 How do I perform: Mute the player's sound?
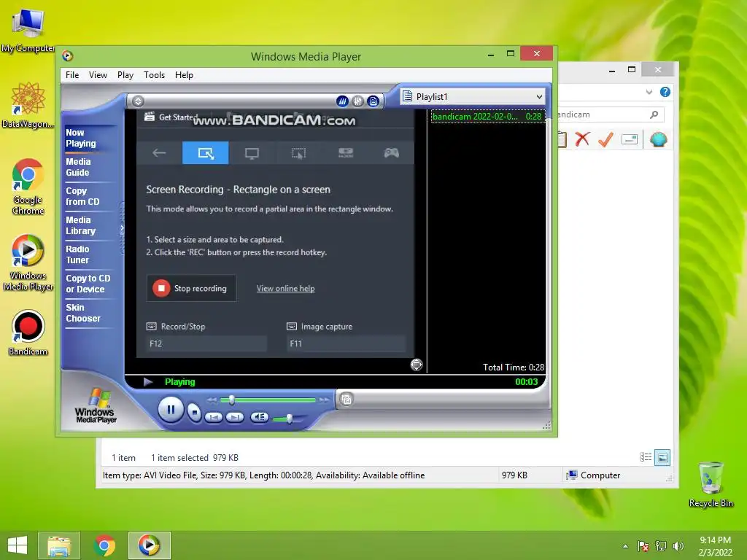260,417
